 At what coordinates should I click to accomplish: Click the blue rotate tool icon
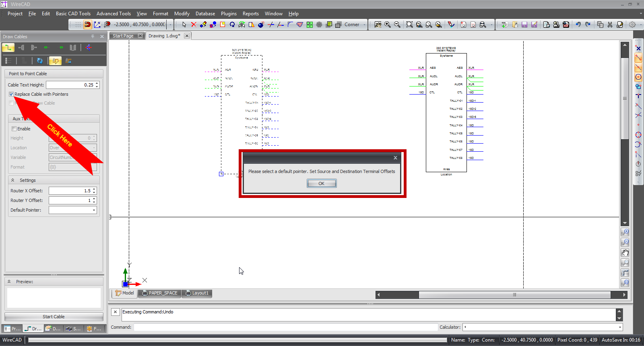click(232, 25)
